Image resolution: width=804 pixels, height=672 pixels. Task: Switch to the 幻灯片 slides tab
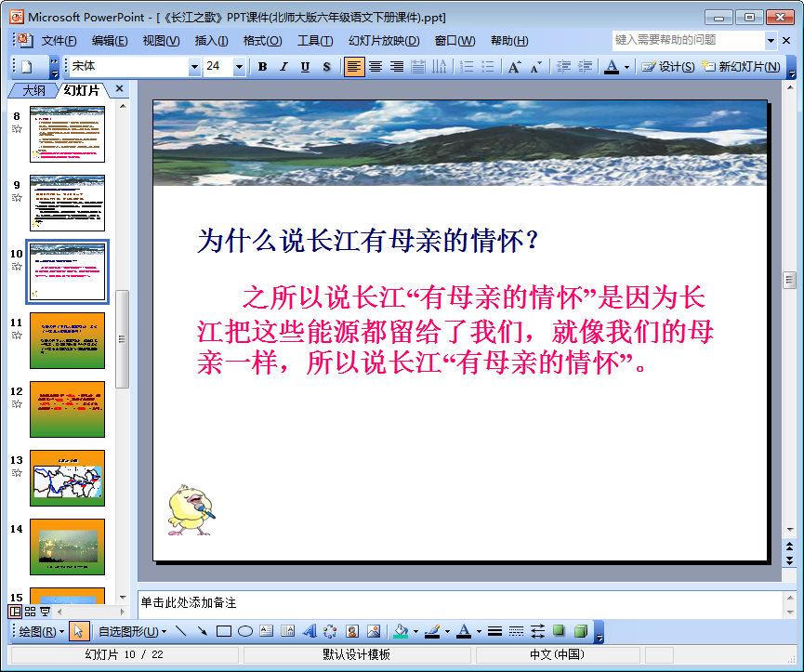pos(82,91)
